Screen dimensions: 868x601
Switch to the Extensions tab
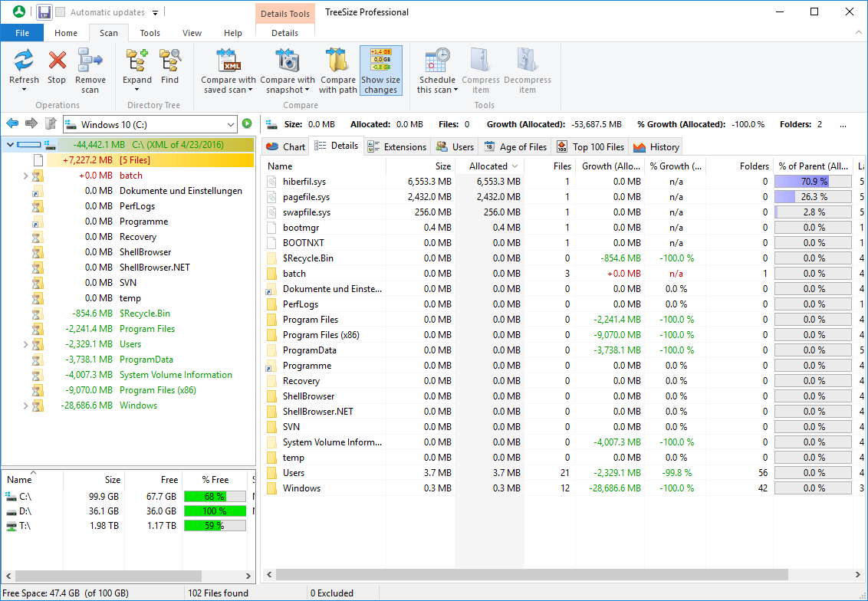click(397, 147)
